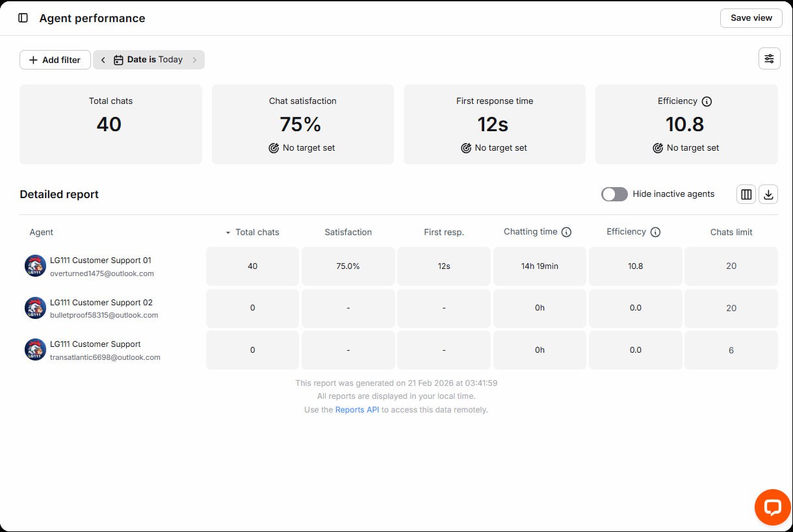
Task: Sort by Total chats column
Action: [257, 232]
